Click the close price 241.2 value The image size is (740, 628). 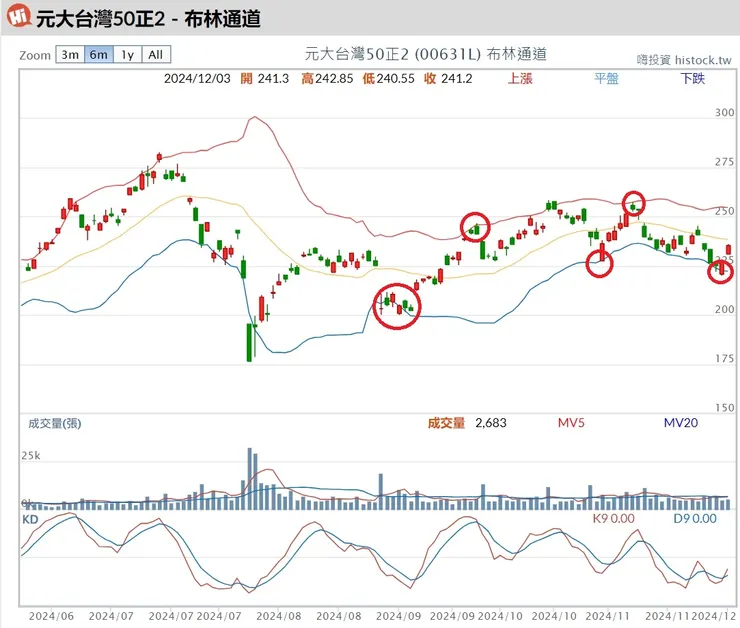pos(456,78)
